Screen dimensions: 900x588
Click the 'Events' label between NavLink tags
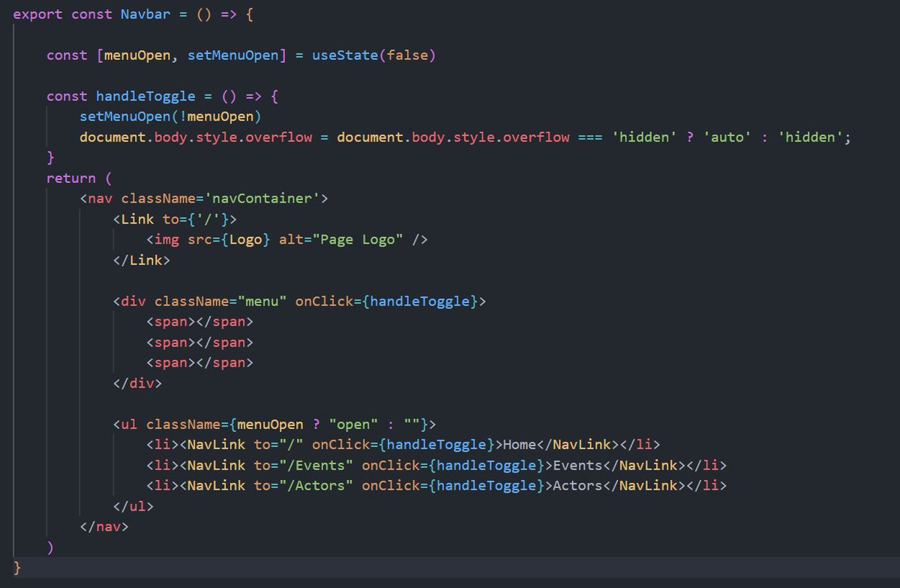[x=577, y=464]
